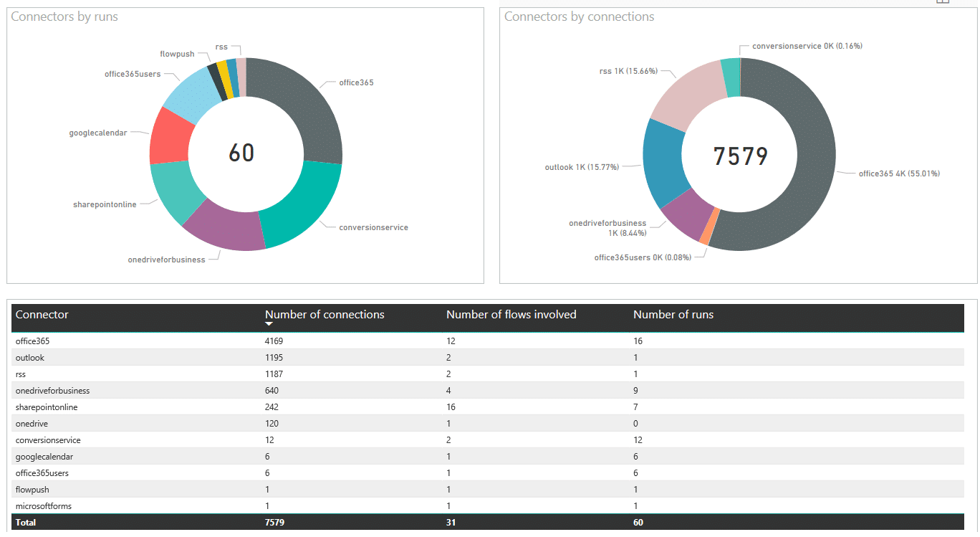This screenshot has width=980, height=537.
Task: Click 120 connections value for onedrive
Action: (272, 424)
